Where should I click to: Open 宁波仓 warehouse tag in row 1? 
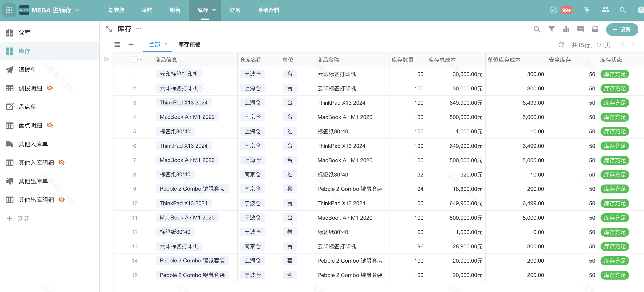[x=252, y=74]
